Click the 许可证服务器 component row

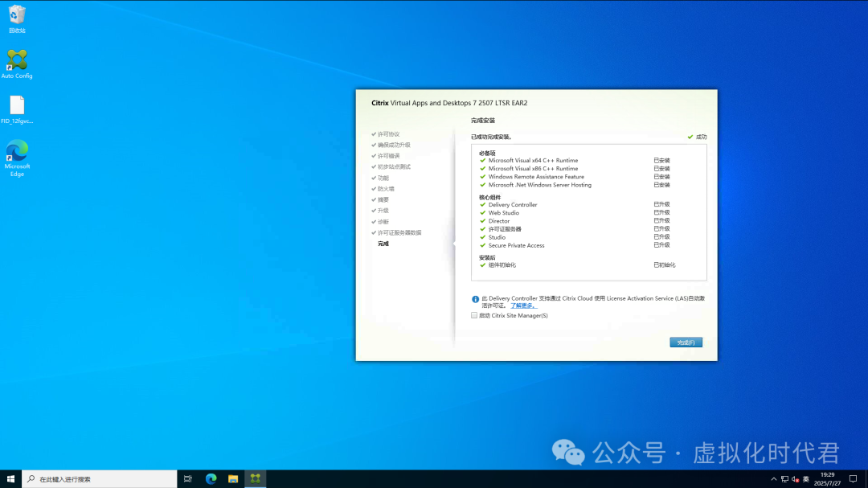575,229
